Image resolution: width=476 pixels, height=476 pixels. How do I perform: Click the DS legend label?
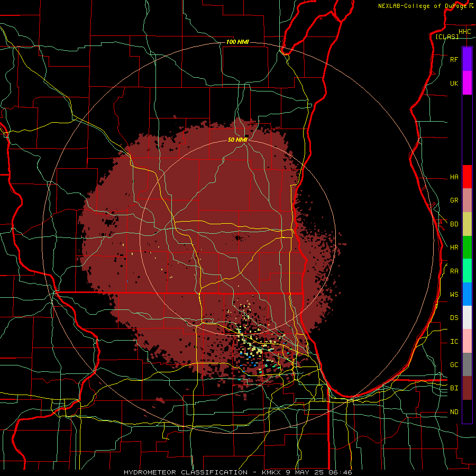click(x=454, y=318)
